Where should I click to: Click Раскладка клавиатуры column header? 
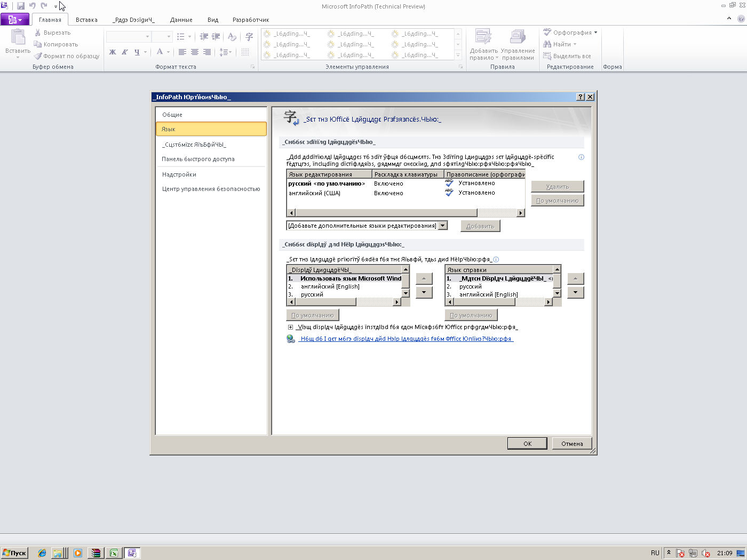(408, 174)
